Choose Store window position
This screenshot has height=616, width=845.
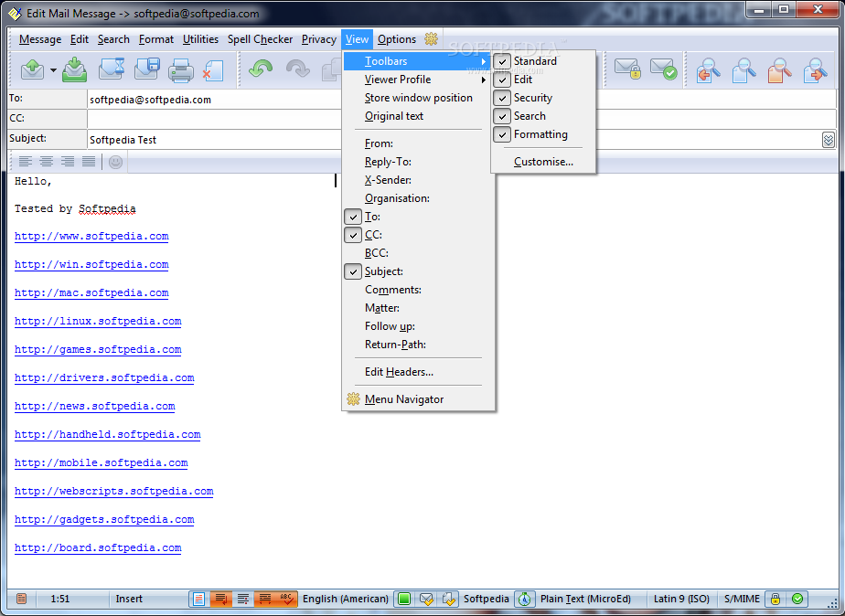pos(418,98)
